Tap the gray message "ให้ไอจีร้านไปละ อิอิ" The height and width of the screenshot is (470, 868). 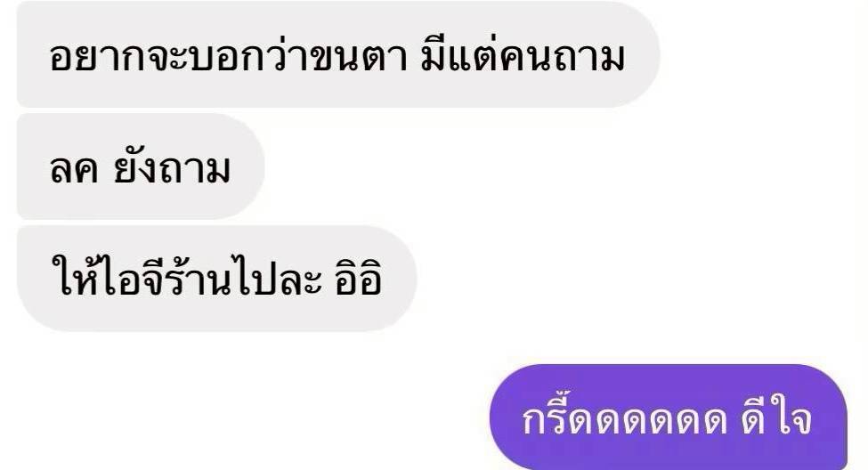(216, 279)
